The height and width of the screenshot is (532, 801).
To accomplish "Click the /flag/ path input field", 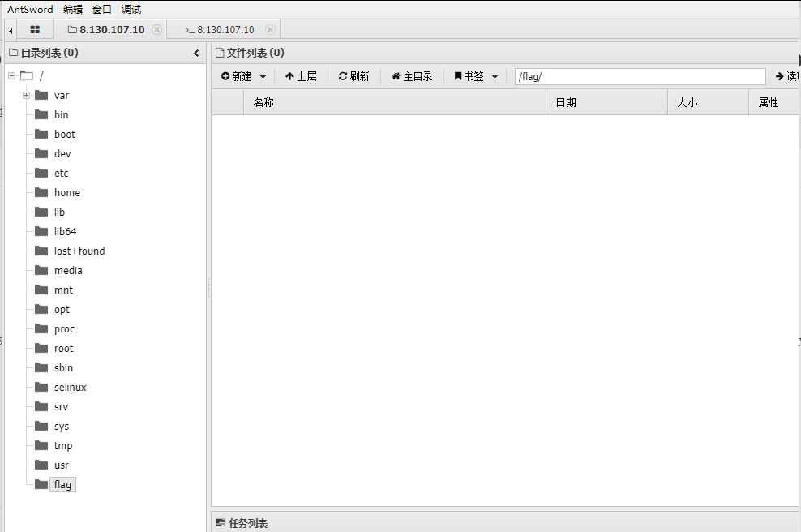I will pyautogui.click(x=640, y=77).
